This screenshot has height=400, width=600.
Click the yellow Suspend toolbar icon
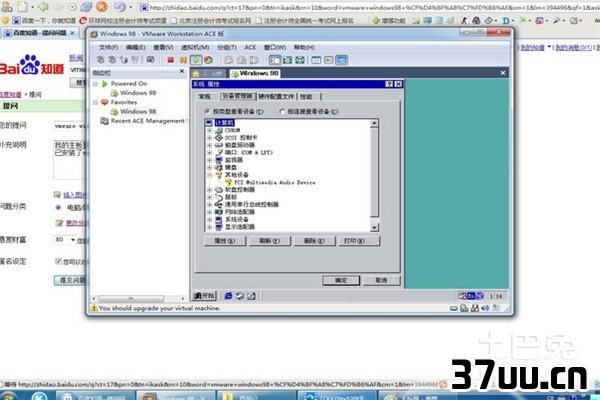pyautogui.click(x=183, y=60)
